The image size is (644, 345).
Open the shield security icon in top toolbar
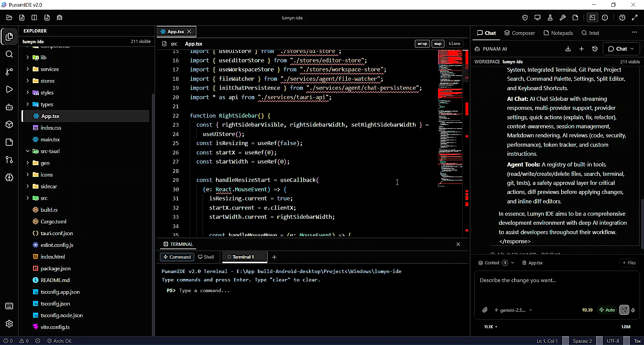pos(525,18)
